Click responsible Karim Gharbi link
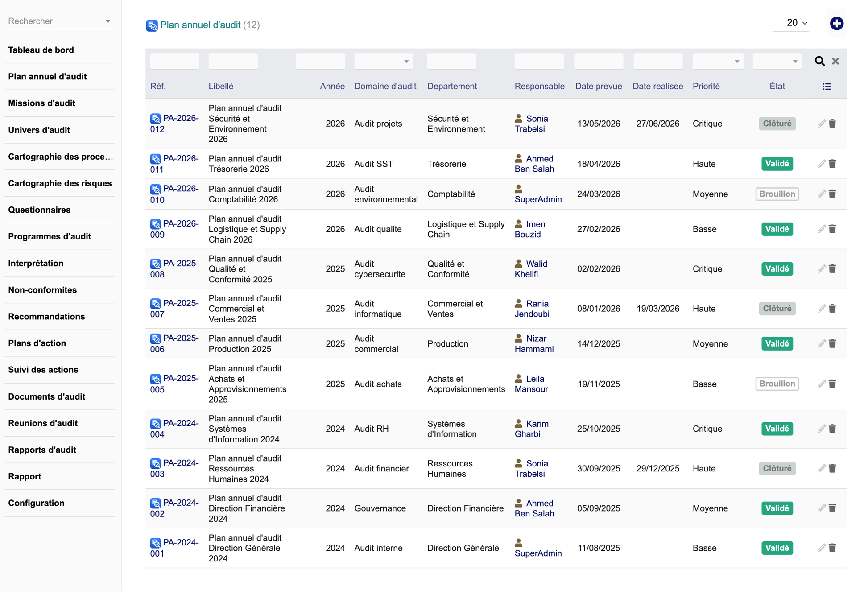 [x=532, y=429]
